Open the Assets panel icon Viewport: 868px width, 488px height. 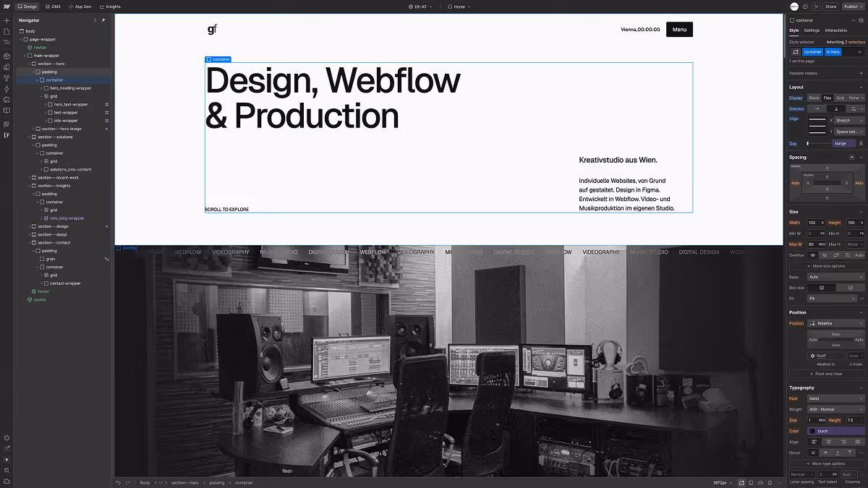tap(7, 100)
